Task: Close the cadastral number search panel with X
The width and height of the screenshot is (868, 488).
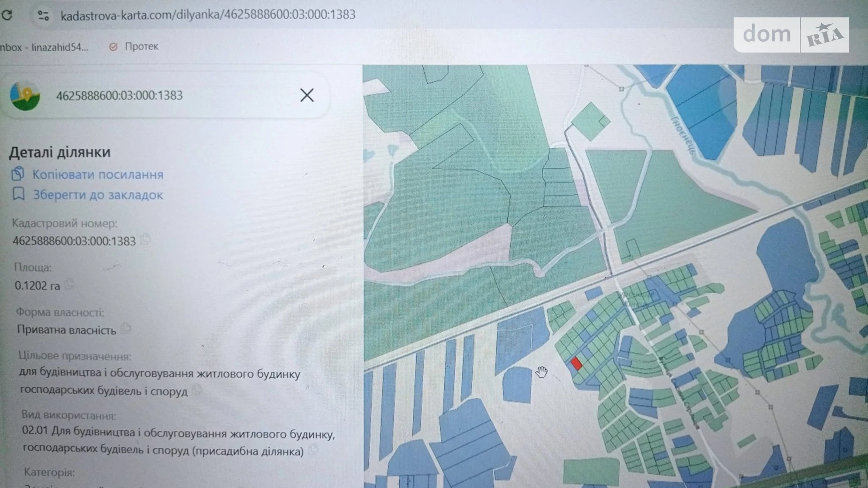Action: 306,95
